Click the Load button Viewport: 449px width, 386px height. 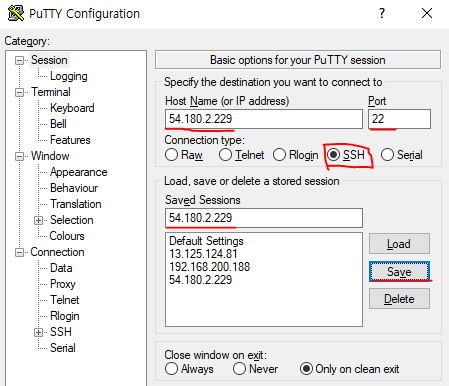point(399,244)
